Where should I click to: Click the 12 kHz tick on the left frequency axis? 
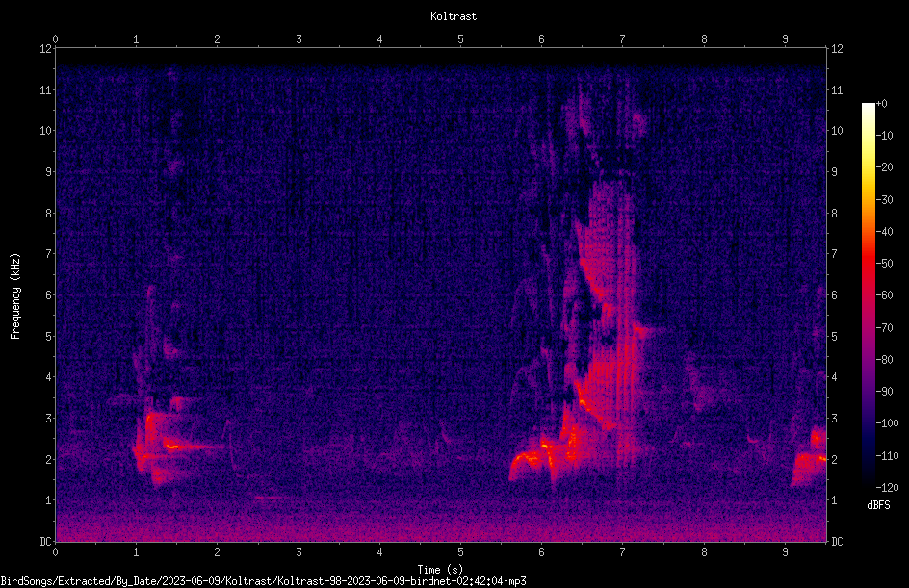point(46,49)
